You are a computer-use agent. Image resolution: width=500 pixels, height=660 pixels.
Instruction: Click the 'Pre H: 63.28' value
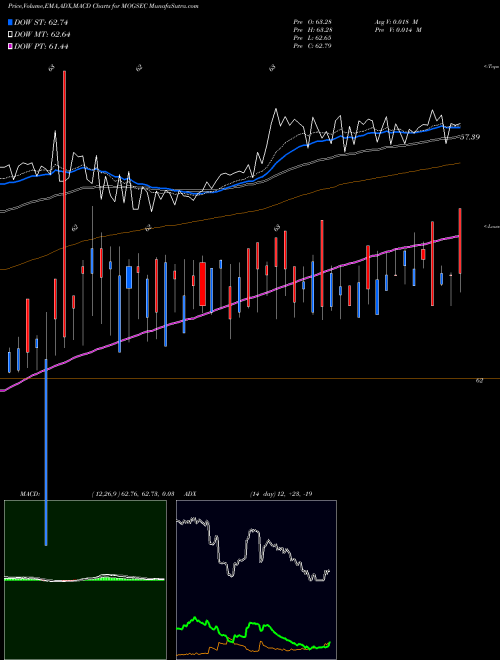[312, 30]
